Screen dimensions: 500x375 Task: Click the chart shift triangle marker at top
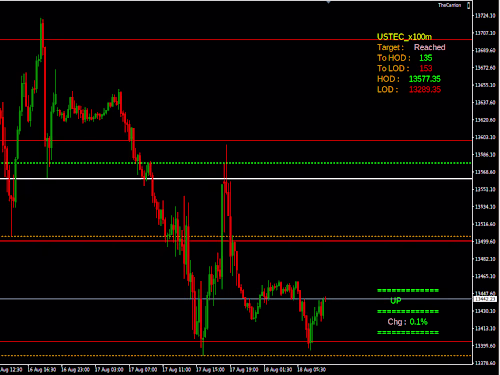[x=328, y=2]
